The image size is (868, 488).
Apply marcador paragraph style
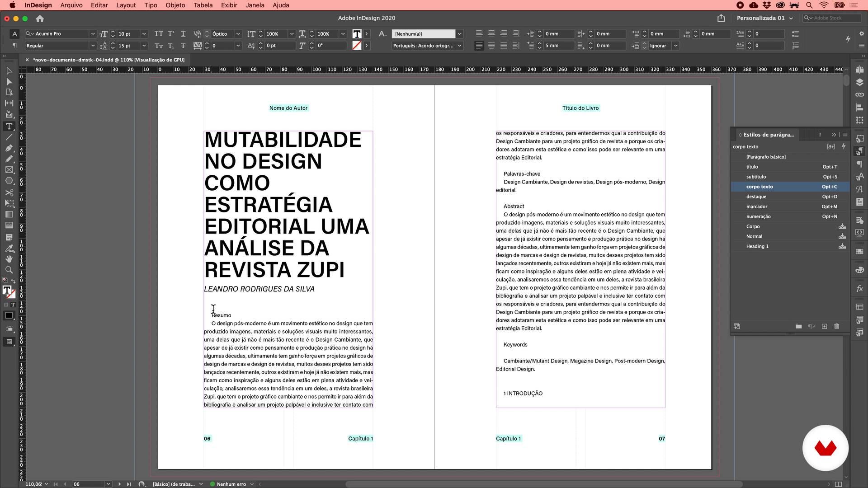[790, 206]
